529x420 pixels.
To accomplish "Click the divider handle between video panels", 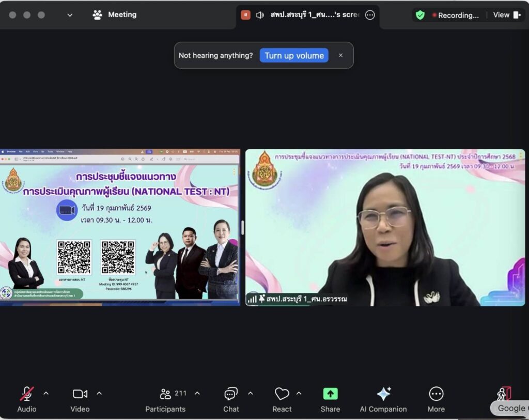I will click(x=242, y=227).
